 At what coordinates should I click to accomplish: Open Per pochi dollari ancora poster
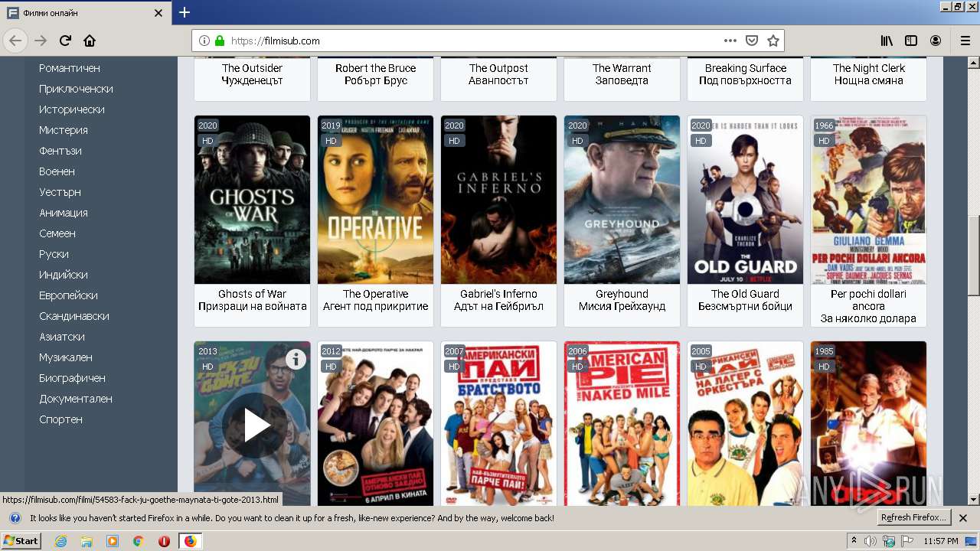tap(868, 200)
